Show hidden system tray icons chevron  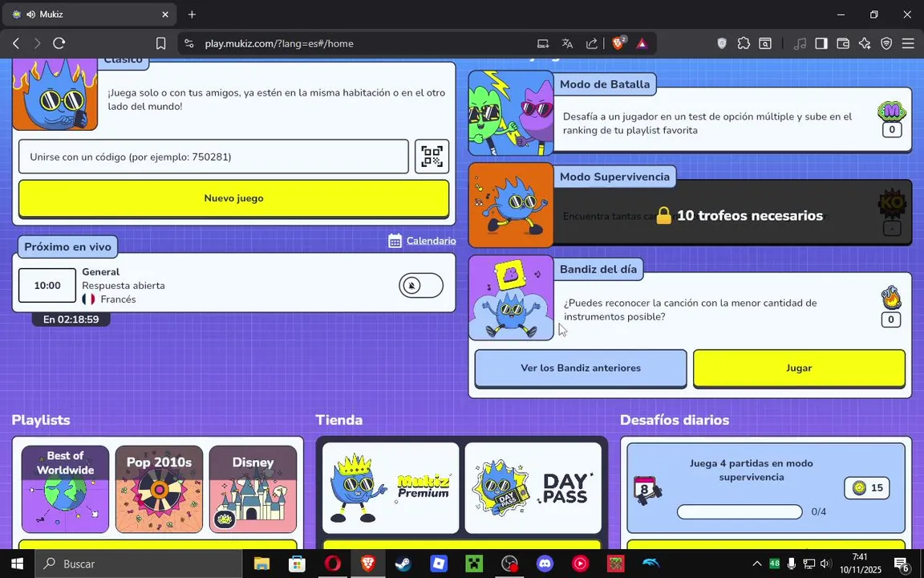(757, 564)
